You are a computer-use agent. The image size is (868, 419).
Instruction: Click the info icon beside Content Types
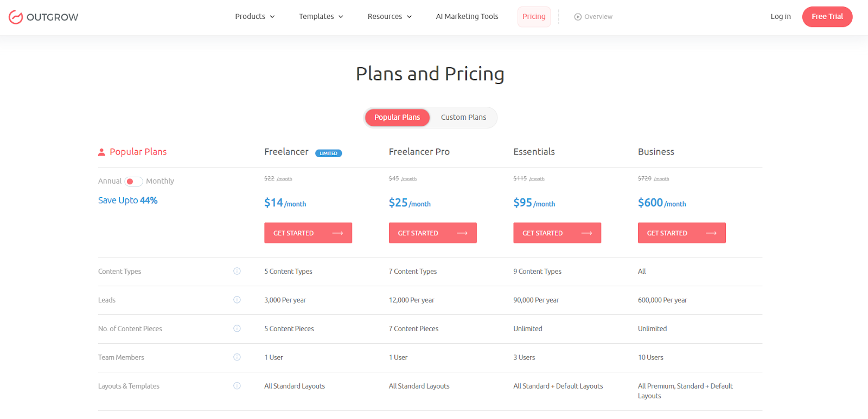pos(237,271)
